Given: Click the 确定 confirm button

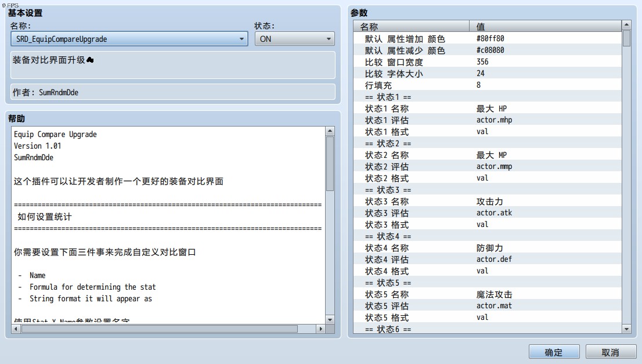Looking at the screenshot, I should [x=554, y=352].
